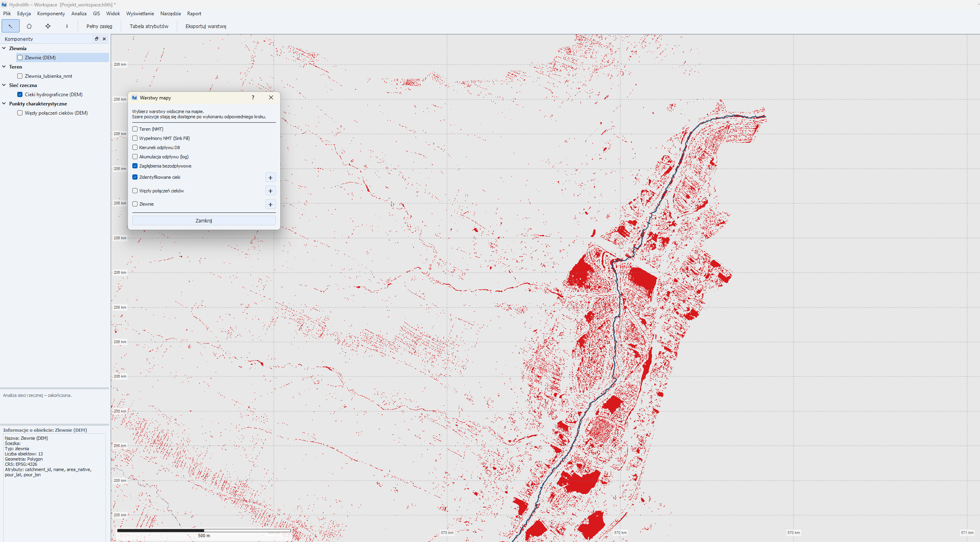980x542 pixels.
Task: Tick Wypełniony NMT (Sink Fill) checkbox
Action: click(x=135, y=138)
